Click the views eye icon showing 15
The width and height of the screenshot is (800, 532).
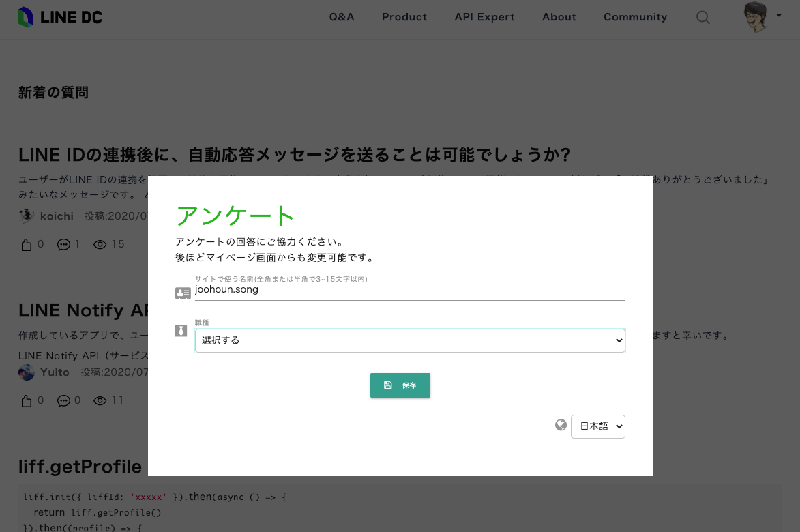coord(100,245)
